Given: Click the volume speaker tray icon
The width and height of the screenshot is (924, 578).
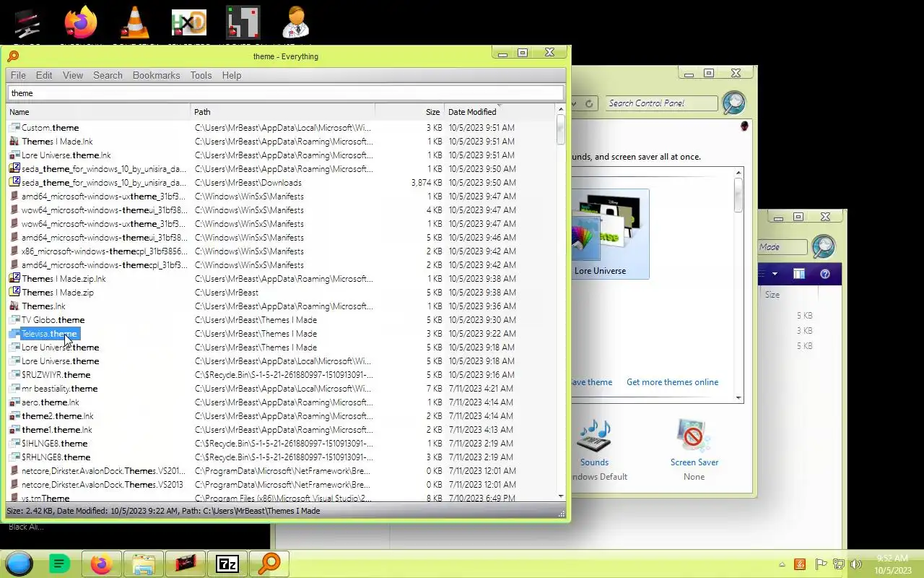Looking at the screenshot, I should [856, 564].
